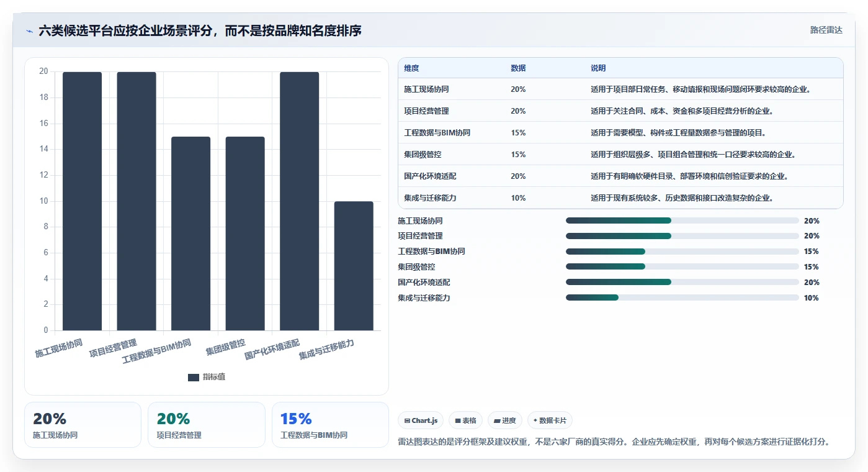Click the 集团级管控 progress bar
The image size is (868, 472).
coord(682,266)
